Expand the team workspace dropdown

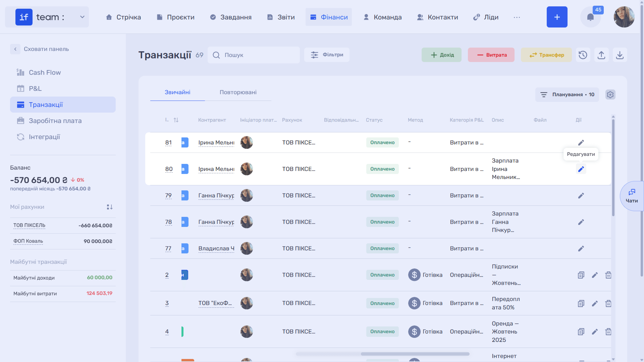tap(82, 17)
